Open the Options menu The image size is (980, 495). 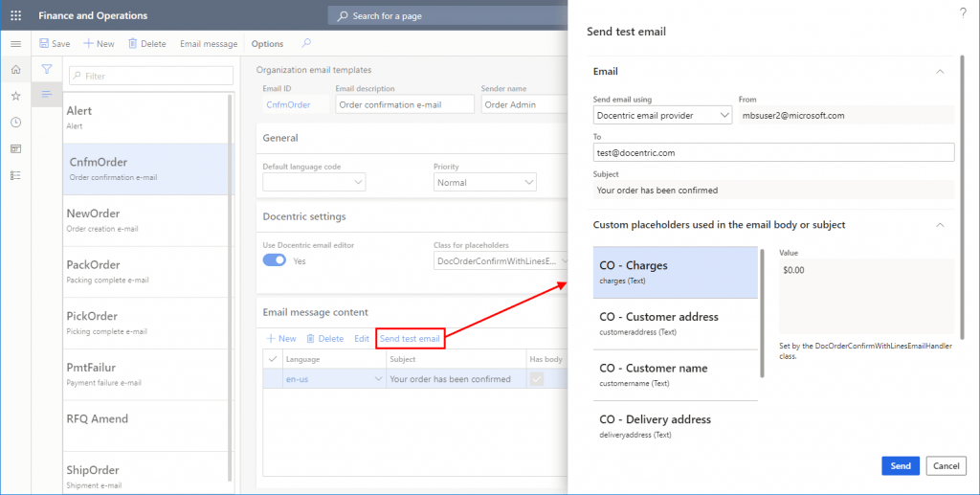267,44
